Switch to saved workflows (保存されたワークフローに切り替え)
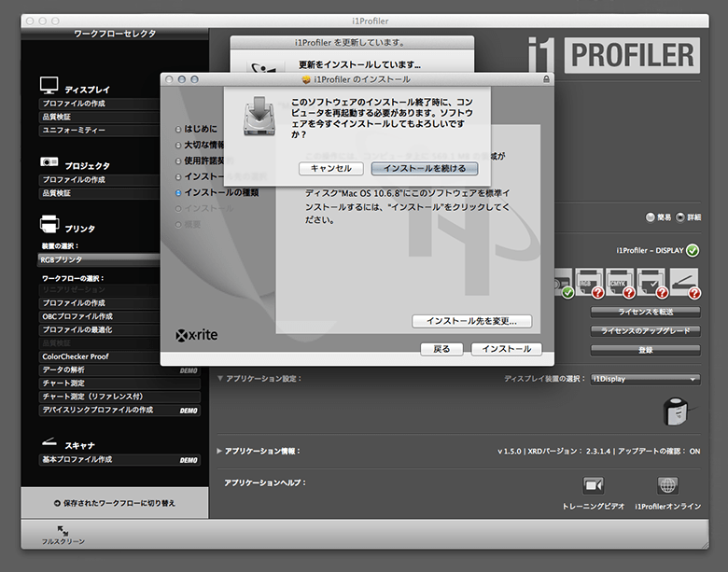728x572 pixels. pos(115,503)
